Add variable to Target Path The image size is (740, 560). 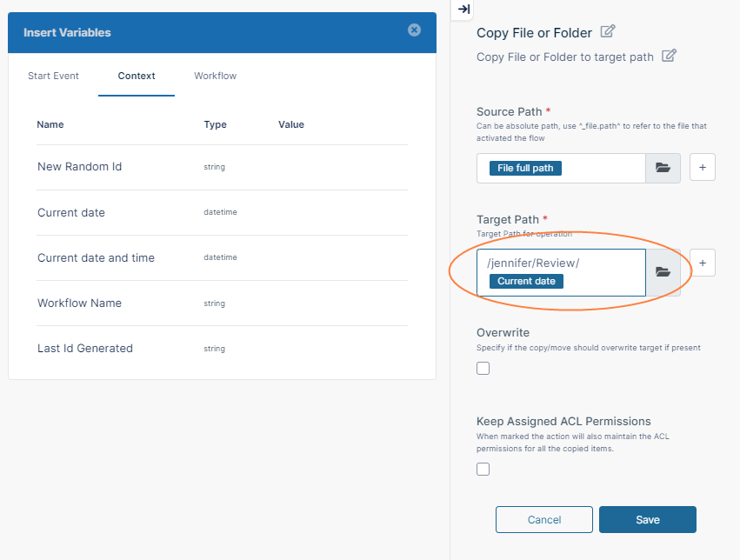click(x=703, y=262)
